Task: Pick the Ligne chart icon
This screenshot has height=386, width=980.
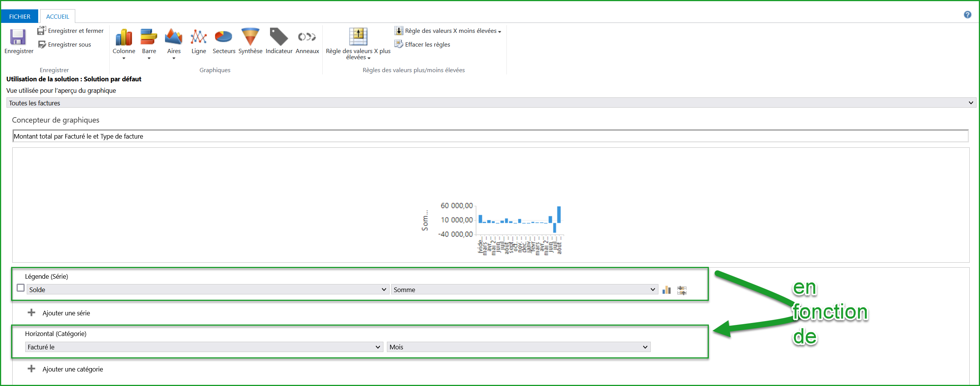Action: [199, 37]
